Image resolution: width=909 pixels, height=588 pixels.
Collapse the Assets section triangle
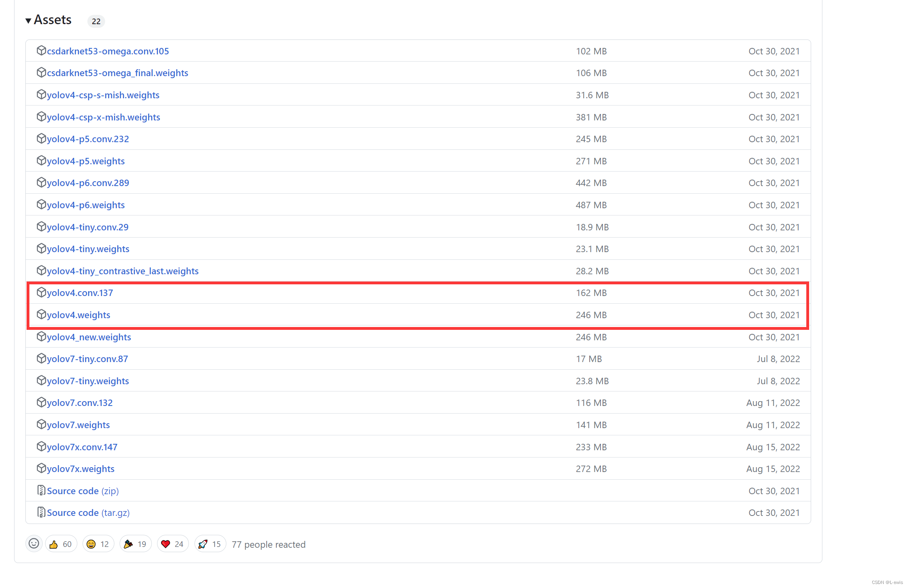pos(28,21)
